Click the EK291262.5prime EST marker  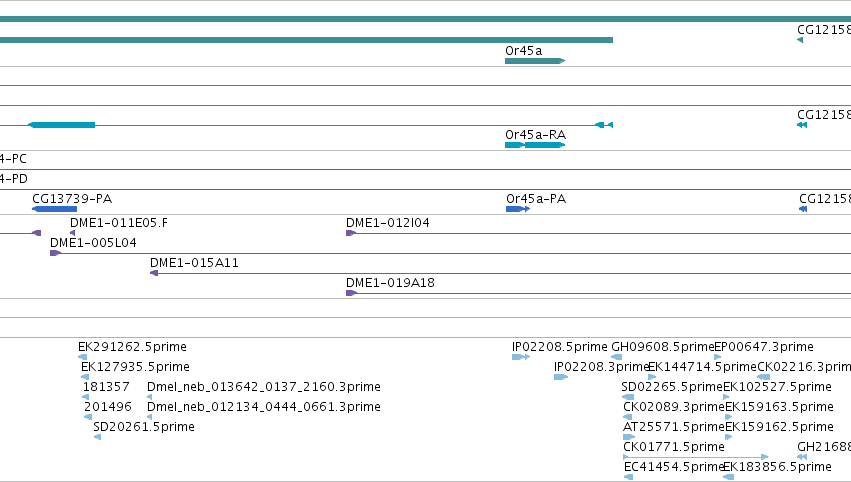point(82,357)
